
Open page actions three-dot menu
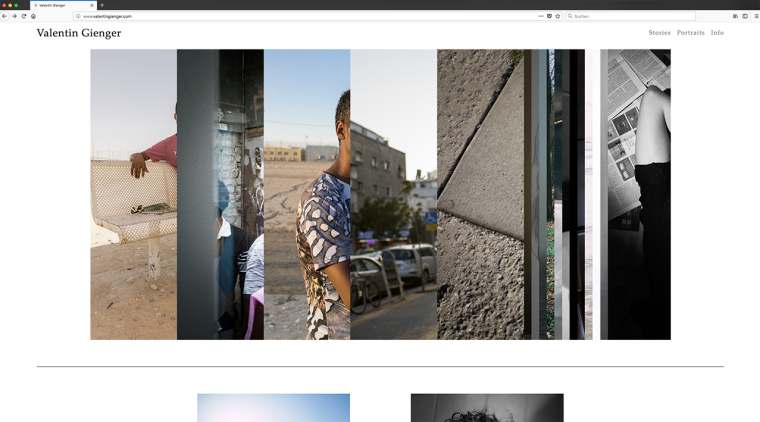[541, 16]
